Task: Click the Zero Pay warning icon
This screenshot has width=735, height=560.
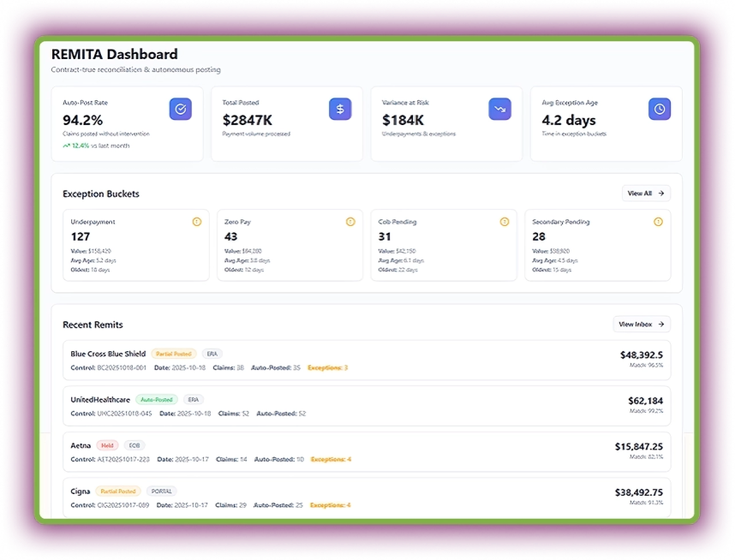Action: click(350, 221)
